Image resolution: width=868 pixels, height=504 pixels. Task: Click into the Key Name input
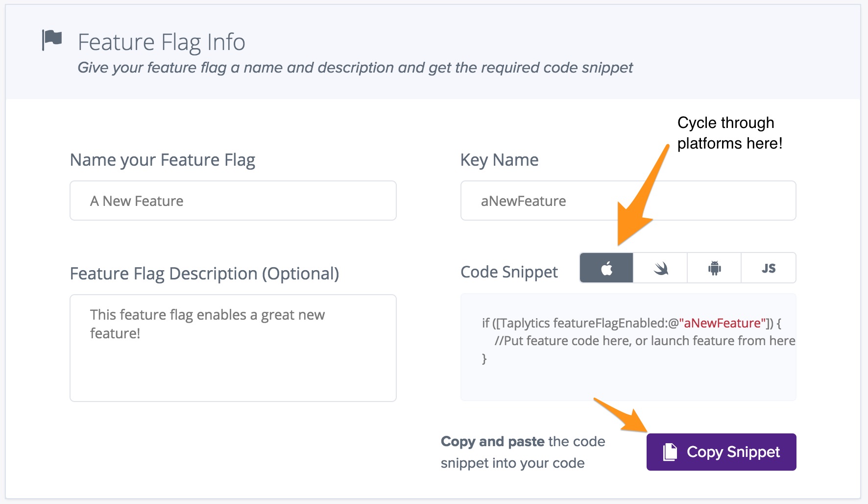tap(628, 201)
